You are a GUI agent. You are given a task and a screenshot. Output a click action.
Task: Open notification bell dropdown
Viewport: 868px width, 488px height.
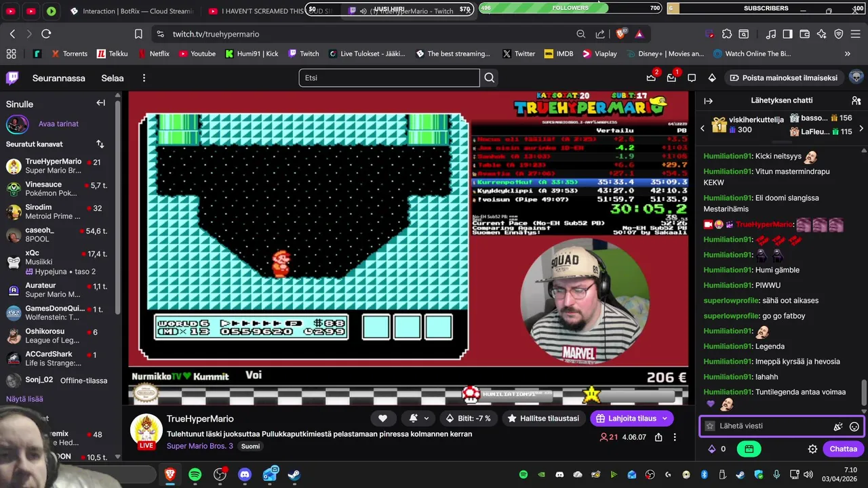pyautogui.click(x=418, y=418)
